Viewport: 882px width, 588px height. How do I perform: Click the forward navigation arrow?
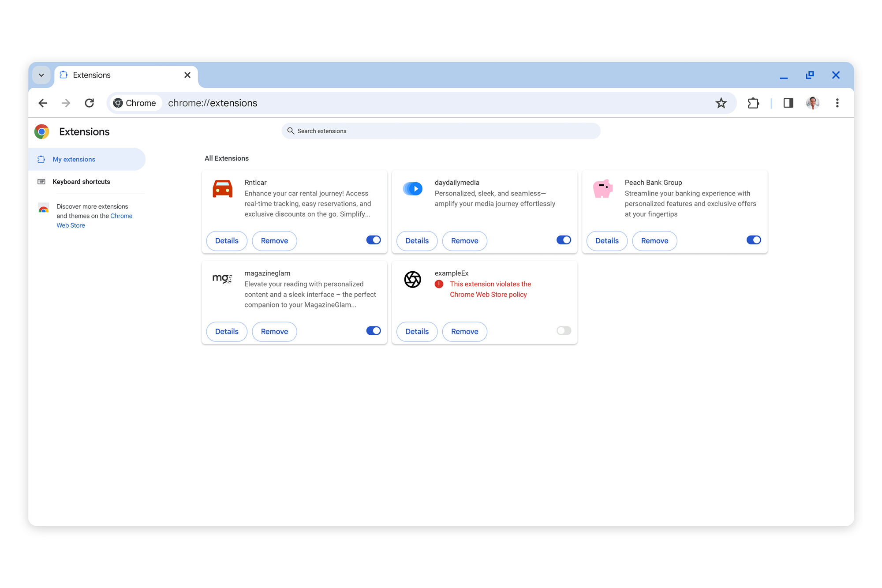coord(66,103)
